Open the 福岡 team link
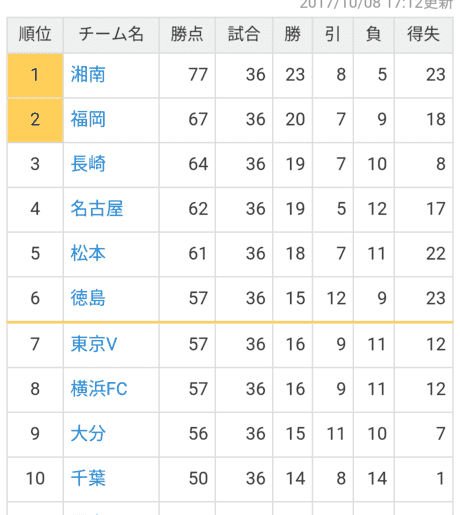 tap(88, 119)
